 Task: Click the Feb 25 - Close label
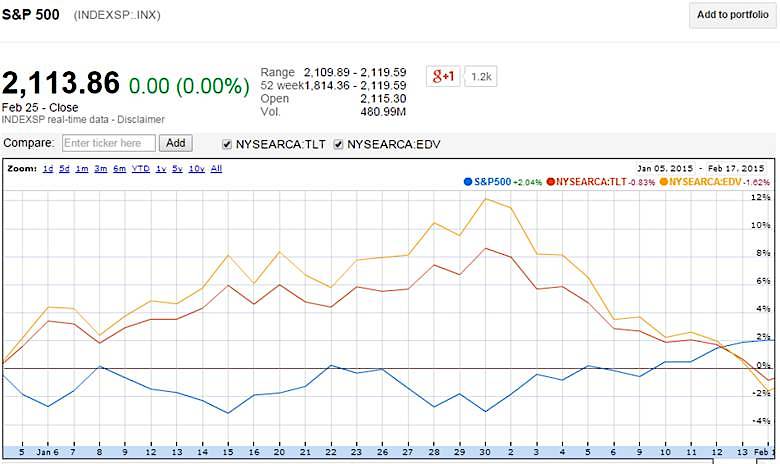click(40, 107)
